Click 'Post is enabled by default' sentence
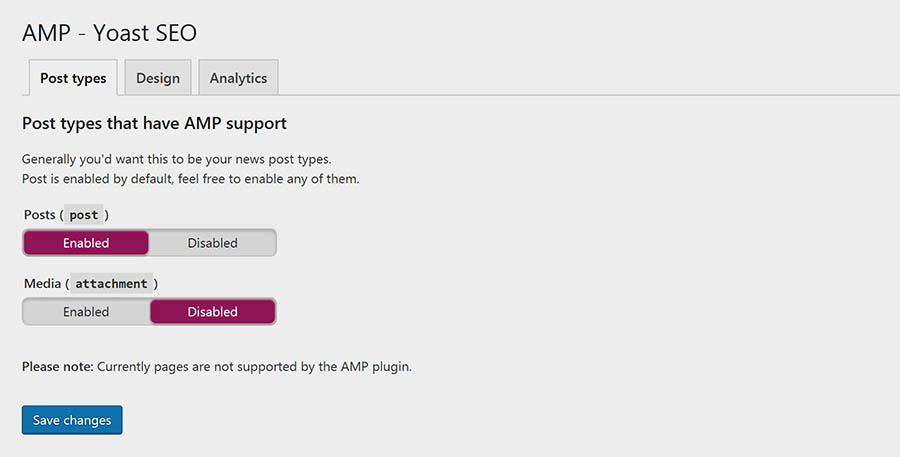This screenshot has width=900, height=457. tap(97, 179)
